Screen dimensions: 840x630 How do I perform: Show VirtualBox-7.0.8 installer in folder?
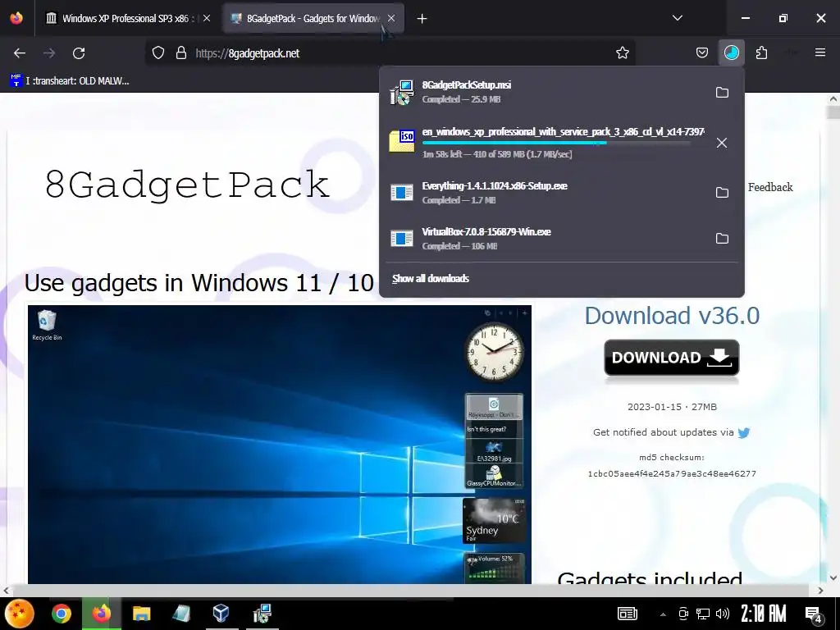pyautogui.click(x=722, y=239)
